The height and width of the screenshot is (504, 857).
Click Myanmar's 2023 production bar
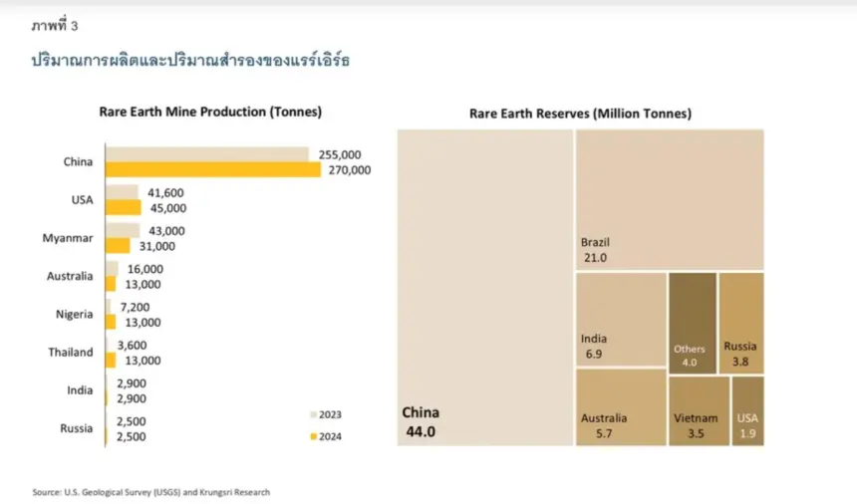123,230
